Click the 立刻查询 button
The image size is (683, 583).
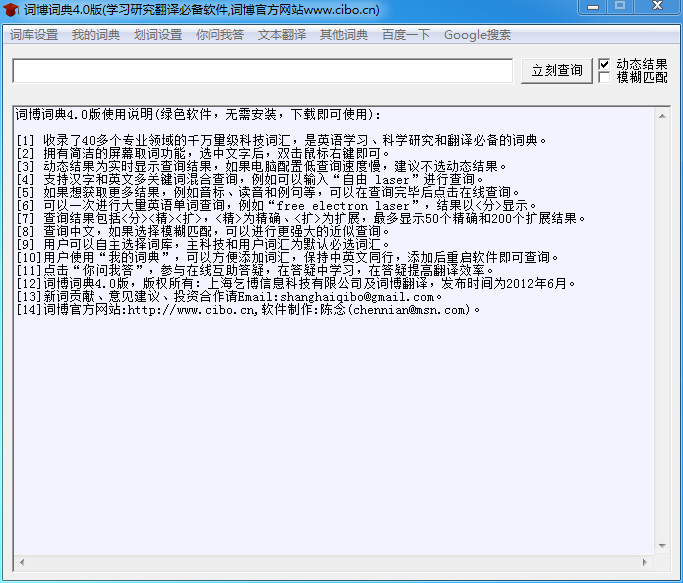click(557, 70)
